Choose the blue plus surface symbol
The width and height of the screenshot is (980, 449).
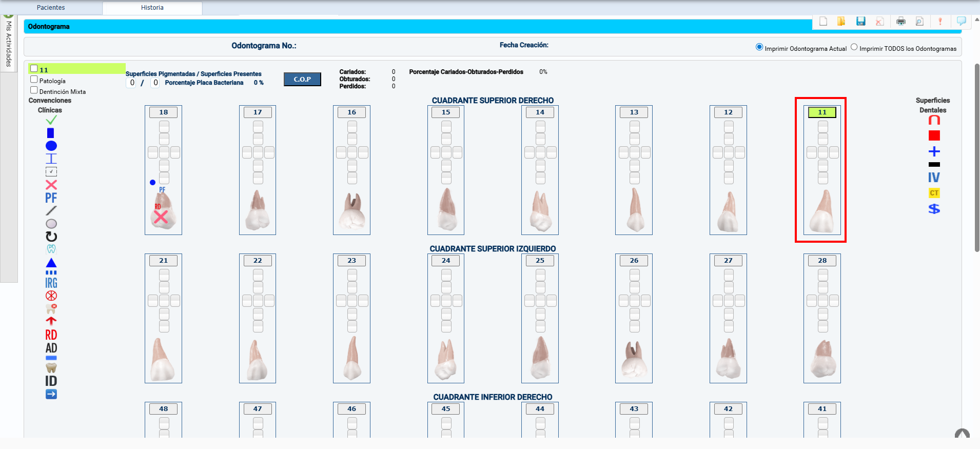click(934, 151)
